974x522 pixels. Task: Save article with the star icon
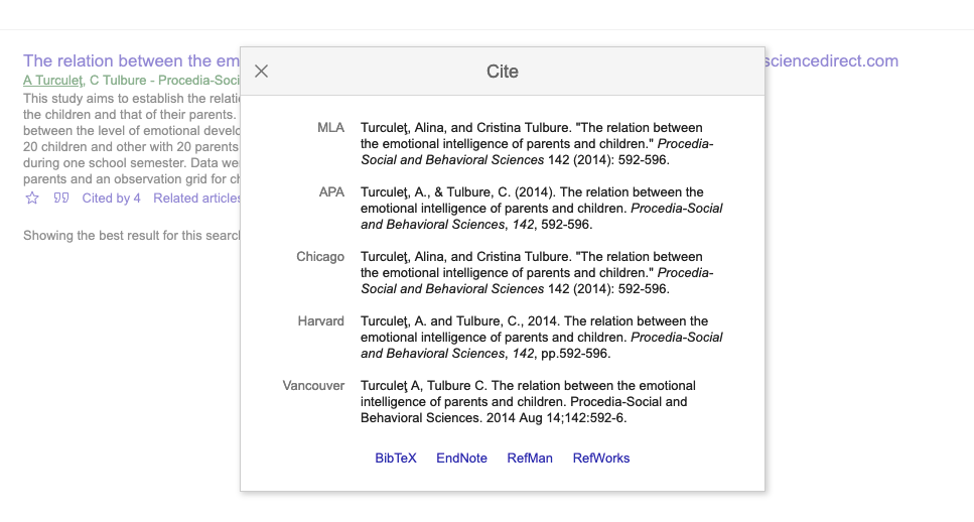pyautogui.click(x=32, y=198)
